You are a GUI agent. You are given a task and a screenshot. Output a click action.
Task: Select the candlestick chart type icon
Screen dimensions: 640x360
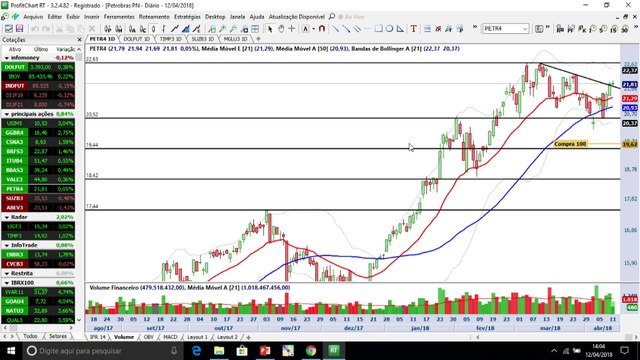click(153, 29)
